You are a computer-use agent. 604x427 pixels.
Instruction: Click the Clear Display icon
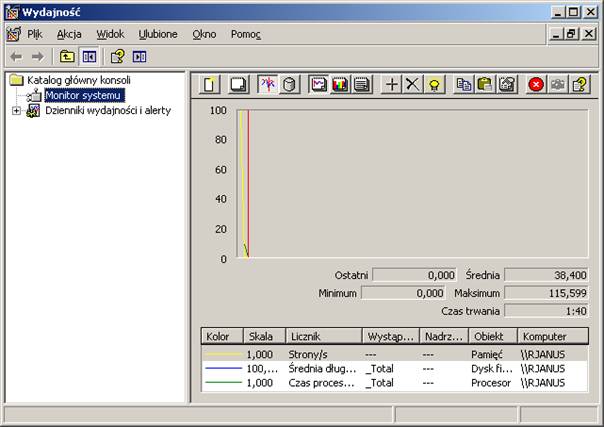[238, 84]
